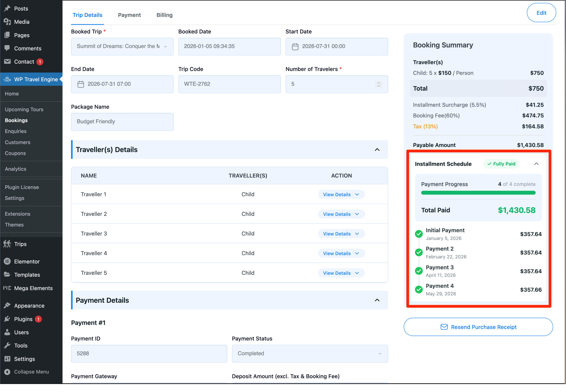Click Resend Purchase Receipt button
Image resolution: width=566 pixels, height=392 pixels.
tap(478, 327)
